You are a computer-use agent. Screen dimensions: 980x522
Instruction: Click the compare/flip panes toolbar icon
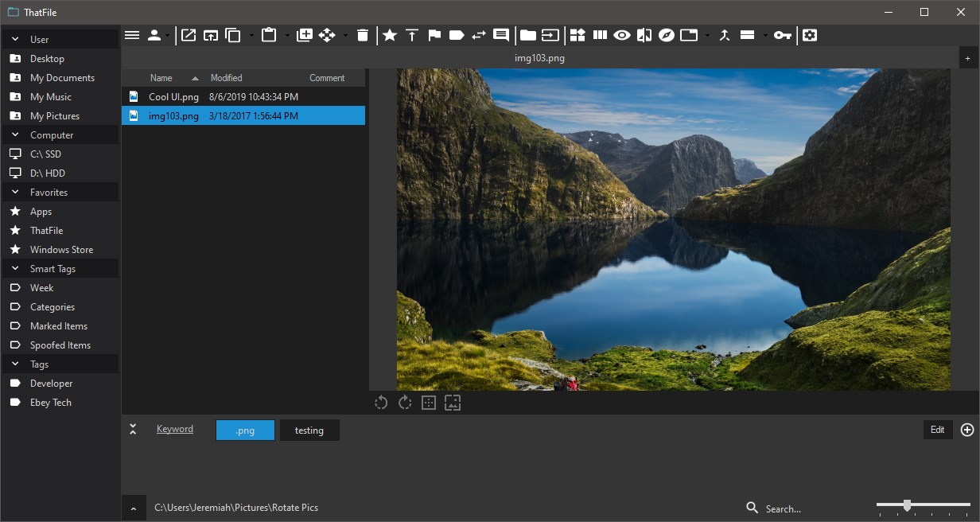coord(644,35)
